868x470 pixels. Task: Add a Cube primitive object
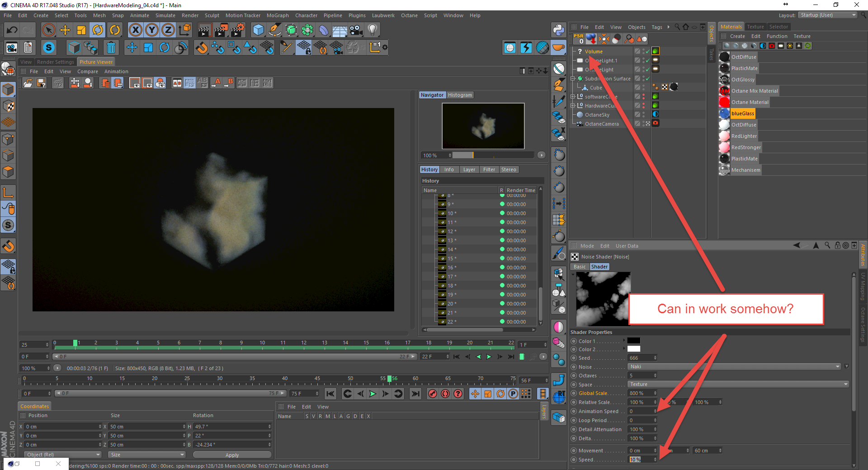pos(258,30)
